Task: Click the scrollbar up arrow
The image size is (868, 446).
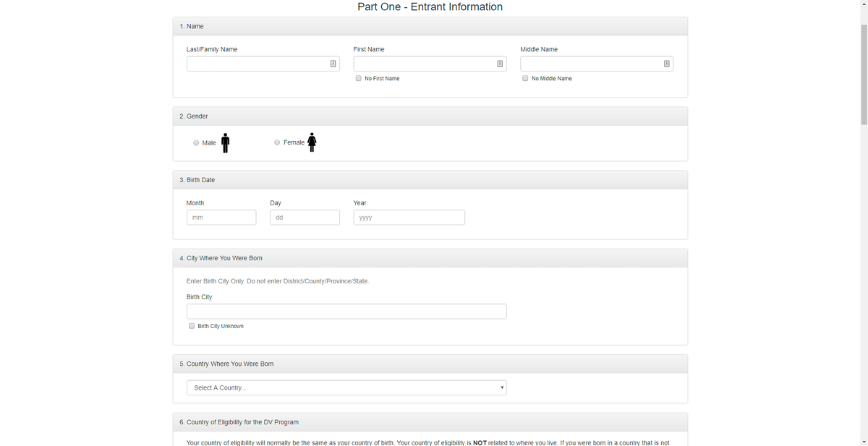Action: (863, 4)
